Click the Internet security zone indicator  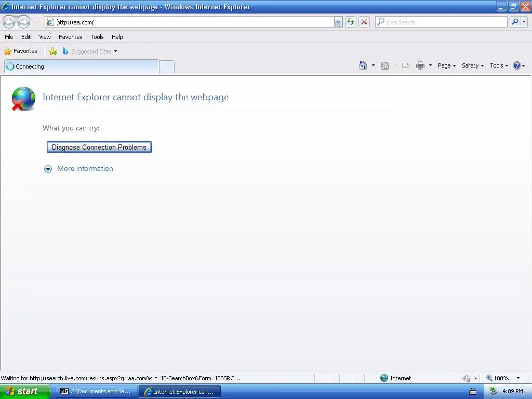pyautogui.click(x=395, y=378)
